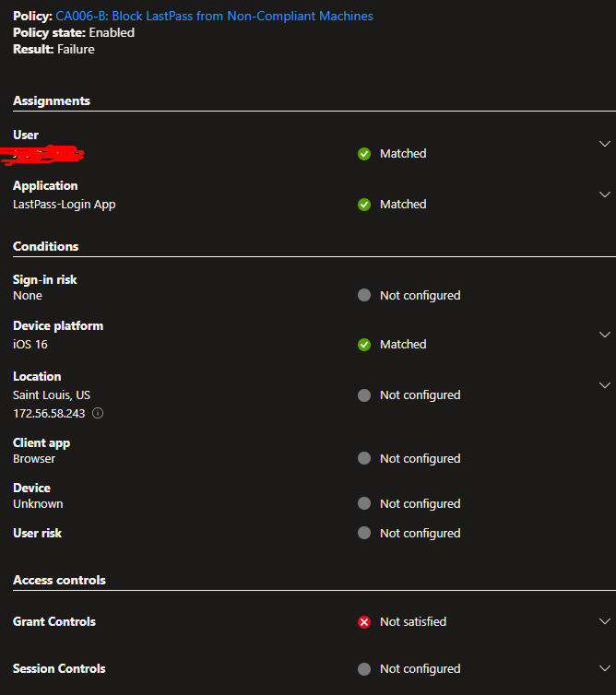
Task: Click the info icon beside IP address 172.56.58.243
Action: pyautogui.click(x=98, y=413)
